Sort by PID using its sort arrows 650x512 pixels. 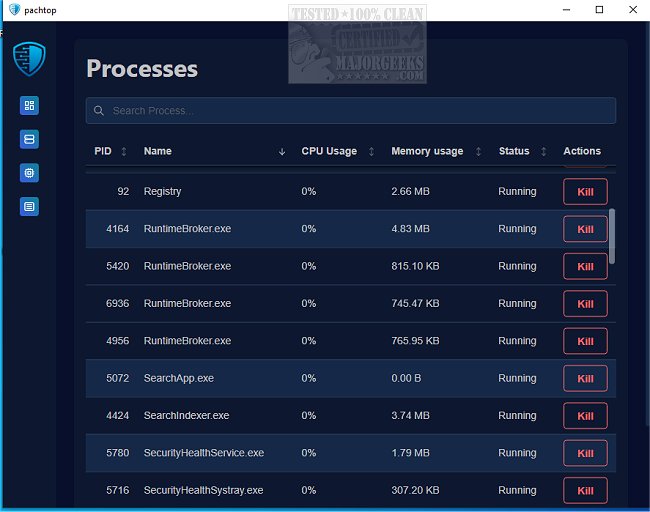[124, 152]
